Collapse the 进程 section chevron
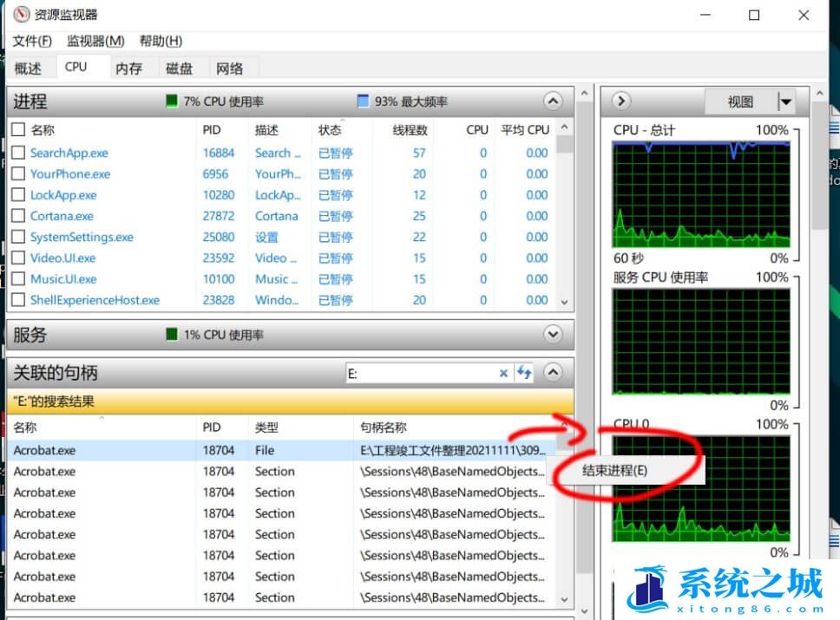840x620 pixels. (553, 101)
